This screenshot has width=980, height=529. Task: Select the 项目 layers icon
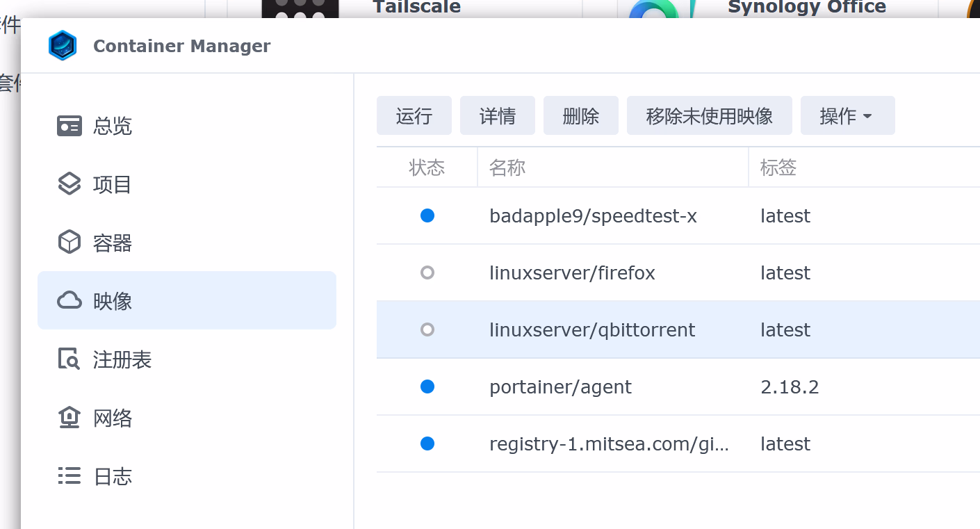[x=69, y=184]
